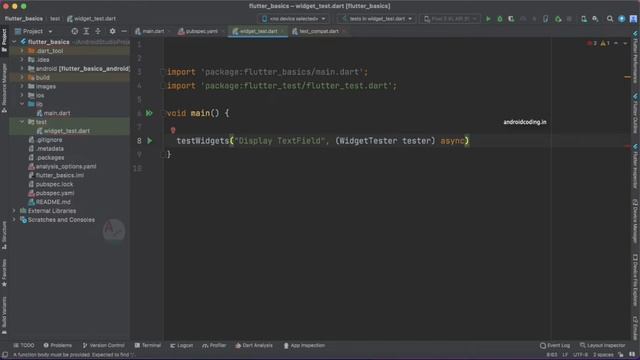
Task: Open the Search Everywhere magnifier icon
Action: [610, 19]
